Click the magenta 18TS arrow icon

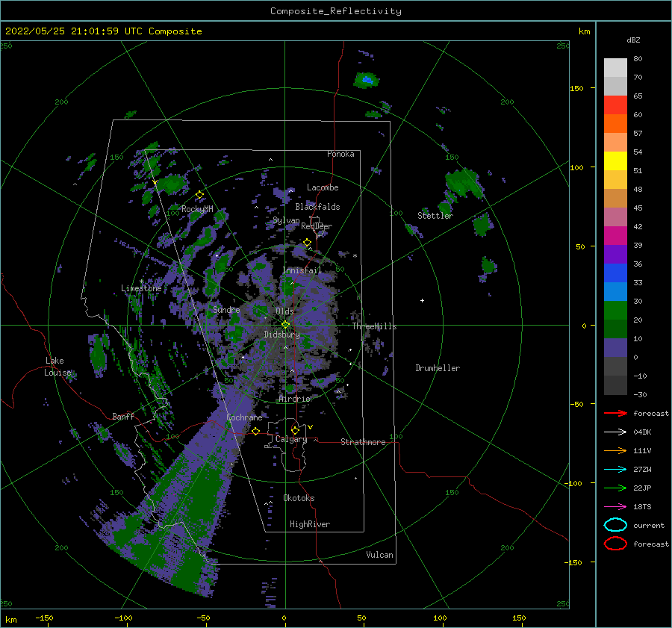[615, 507]
